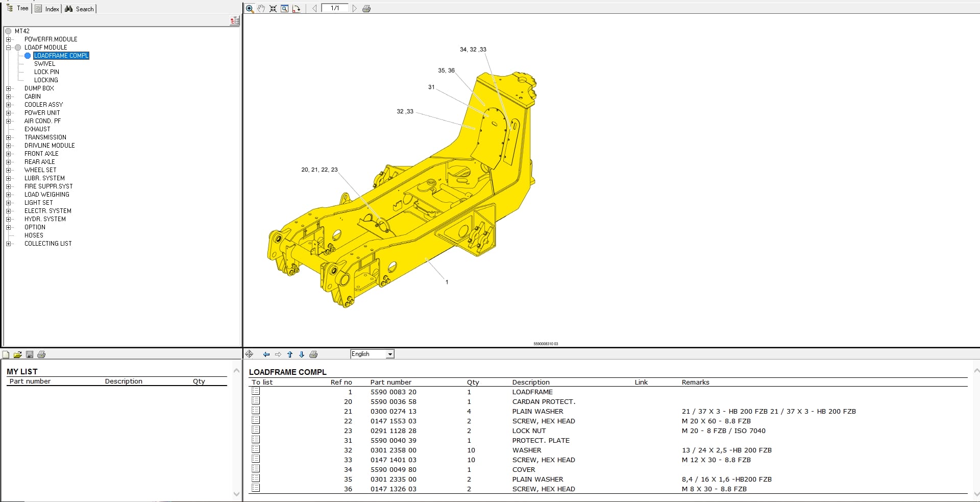Collapse the LOADF MODULE tree node
The width and height of the screenshot is (980, 502).
click(x=8, y=47)
